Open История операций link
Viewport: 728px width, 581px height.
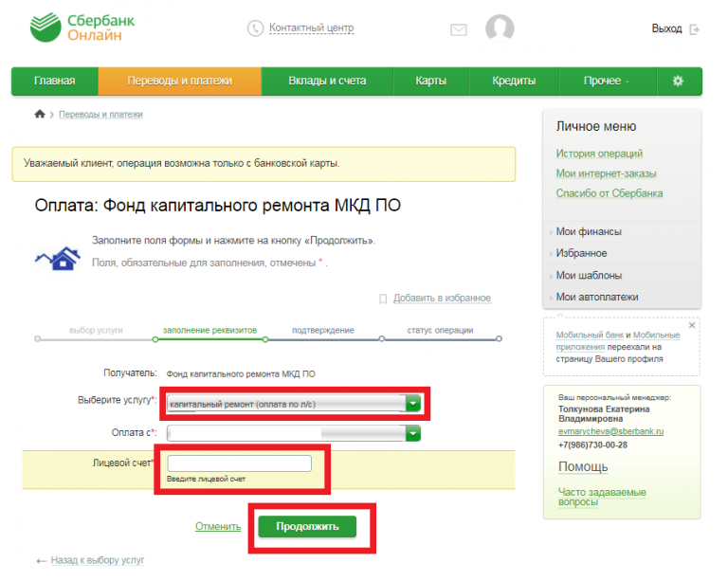pyautogui.click(x=599, y=154)
